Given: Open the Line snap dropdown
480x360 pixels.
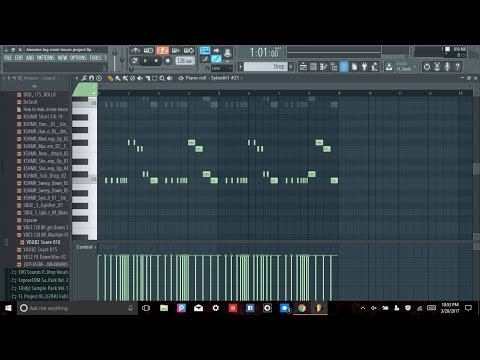Looking at the screenshot, I should pyautogui.click(x=222, y=68).
